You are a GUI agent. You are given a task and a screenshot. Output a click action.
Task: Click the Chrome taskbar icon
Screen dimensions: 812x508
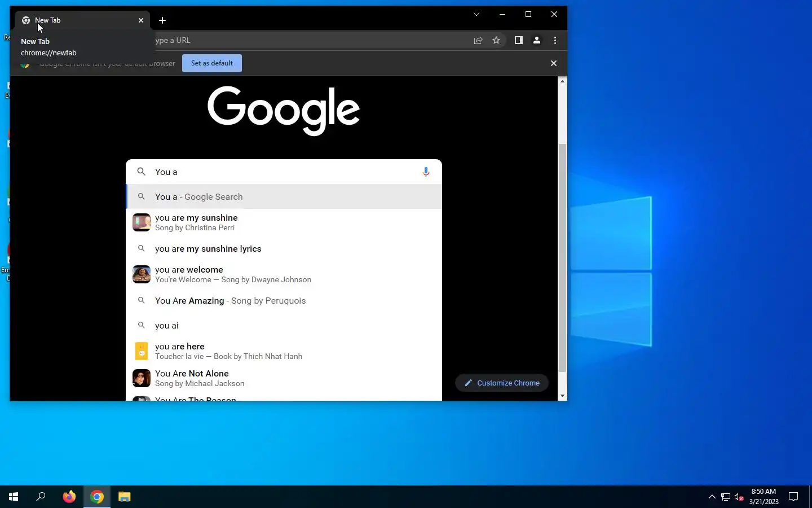tap(97, 497)
